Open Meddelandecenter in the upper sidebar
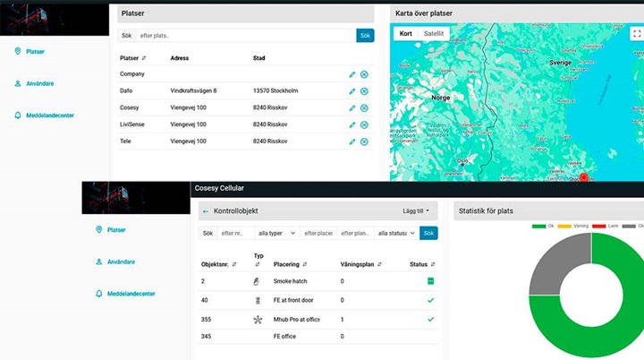Image resolution: width=644 pixels, height=360 pixels. (50, 116)
